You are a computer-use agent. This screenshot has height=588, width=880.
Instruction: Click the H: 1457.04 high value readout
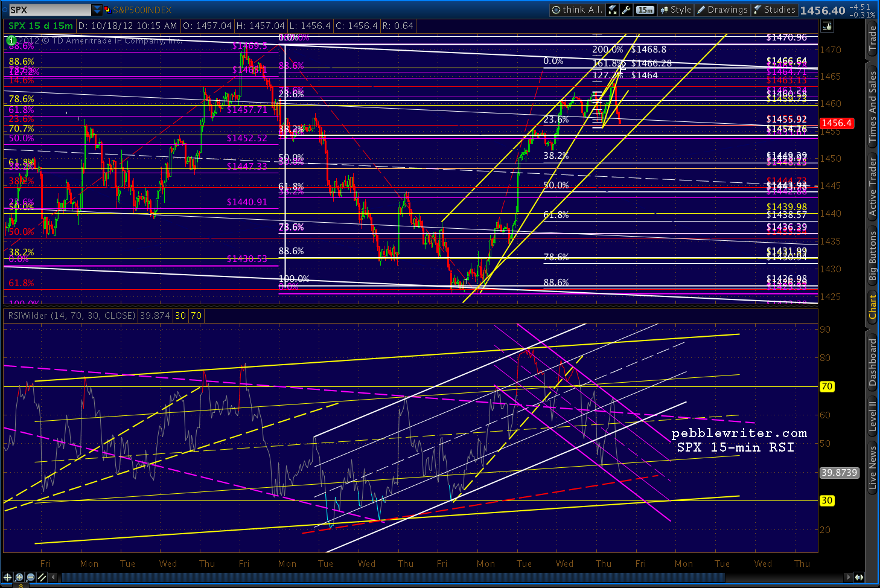pyautogui.click(x=260, y=26)
